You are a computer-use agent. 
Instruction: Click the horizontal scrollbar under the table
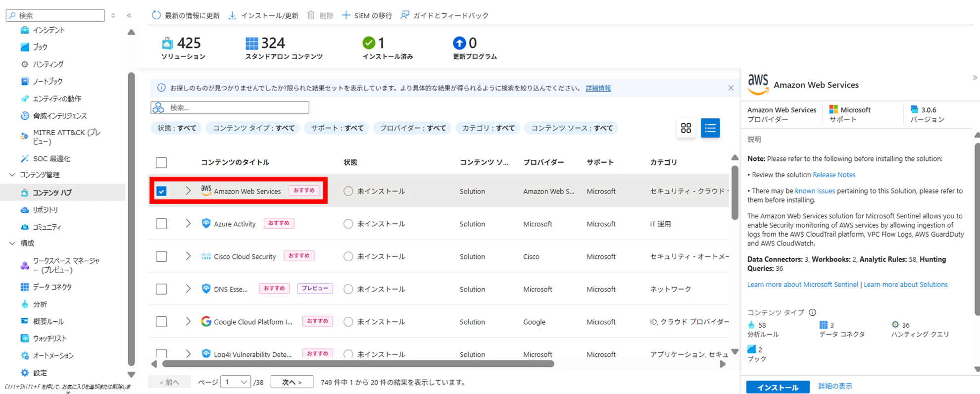358,364
